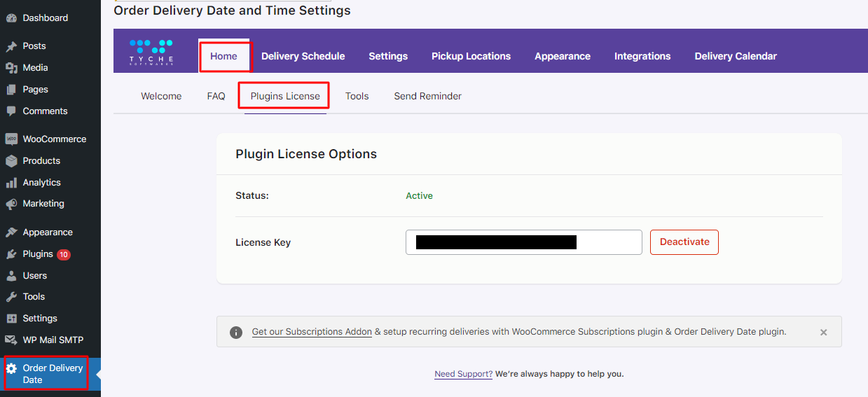Screen dimensions: 868x397
Task: Open the Delivery Calendar tab
Action: click(x=736, y=56)
